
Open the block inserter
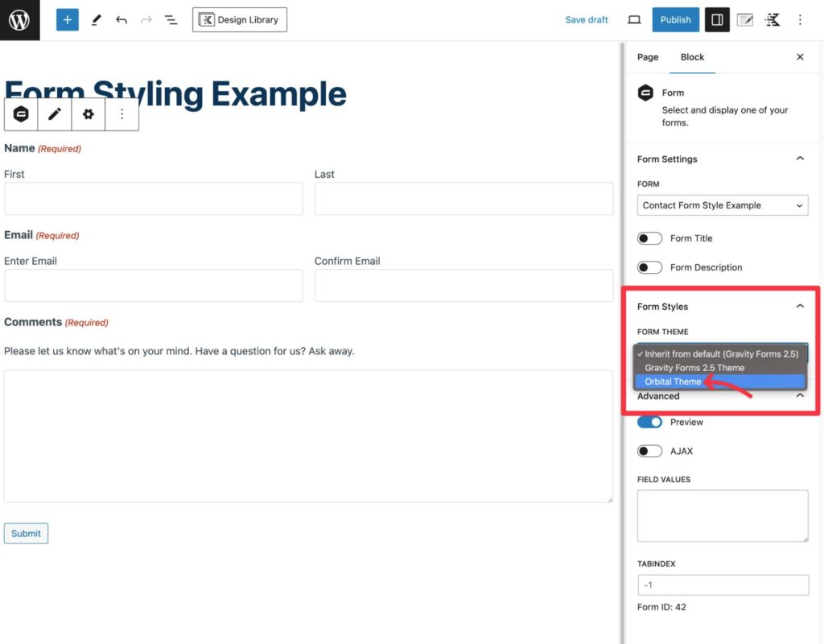67,19
